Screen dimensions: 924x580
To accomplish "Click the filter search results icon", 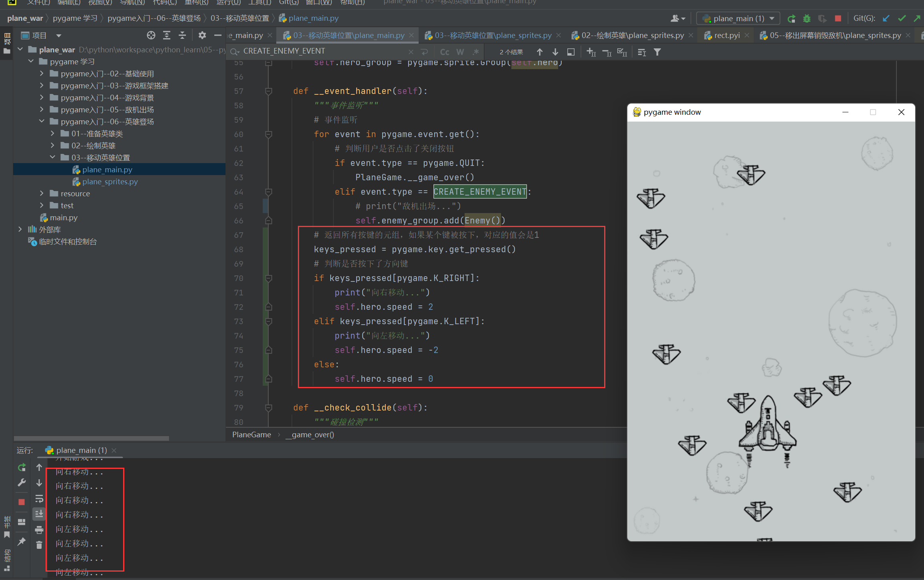I will [657, 52].
